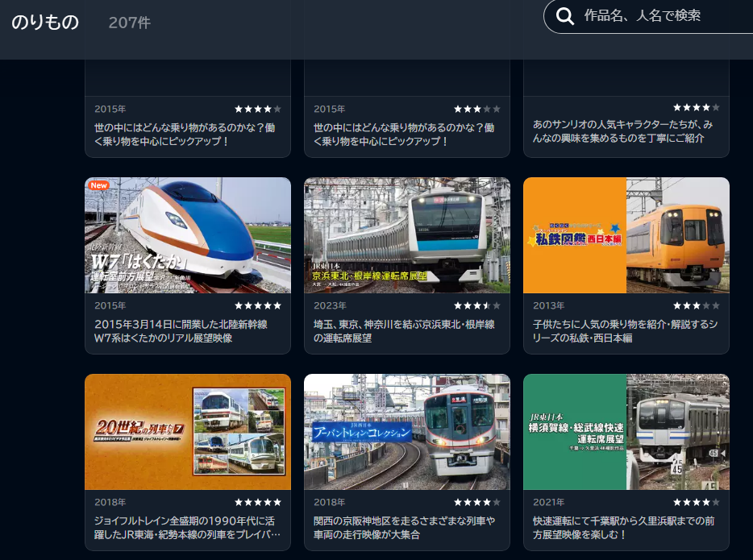Click the search magnifier icon
This screenshot has width=753, height=560.
point(564,16)
